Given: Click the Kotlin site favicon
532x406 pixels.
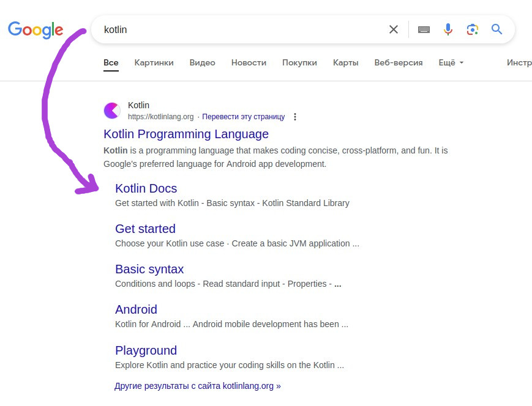Looking at the screenshot, I should click(x=112, y=111).
